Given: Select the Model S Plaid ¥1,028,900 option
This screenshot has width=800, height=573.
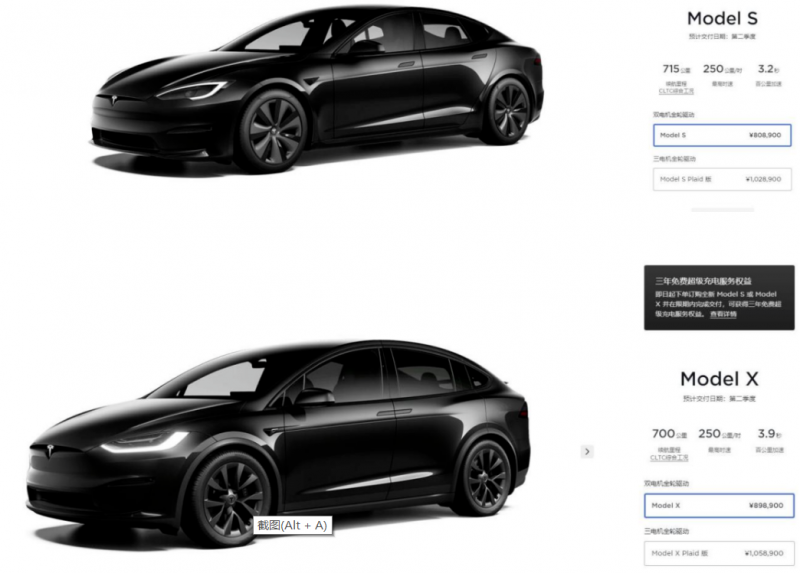Looking at the screenshot, I should (x=722, y=179).
